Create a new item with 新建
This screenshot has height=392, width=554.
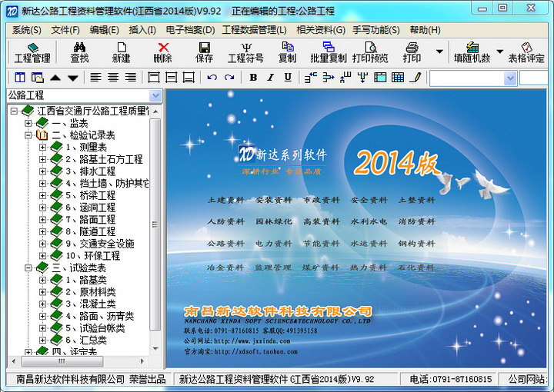pos(122,53)
